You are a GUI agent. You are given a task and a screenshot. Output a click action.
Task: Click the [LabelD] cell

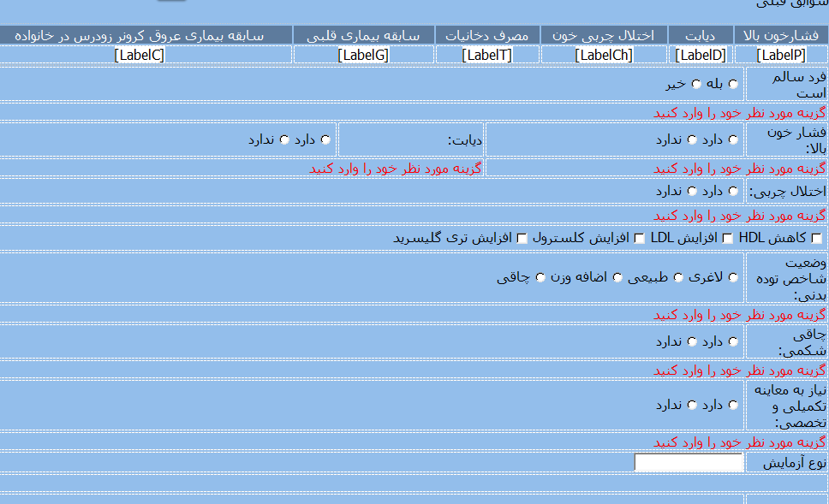(x=701, y=55)
